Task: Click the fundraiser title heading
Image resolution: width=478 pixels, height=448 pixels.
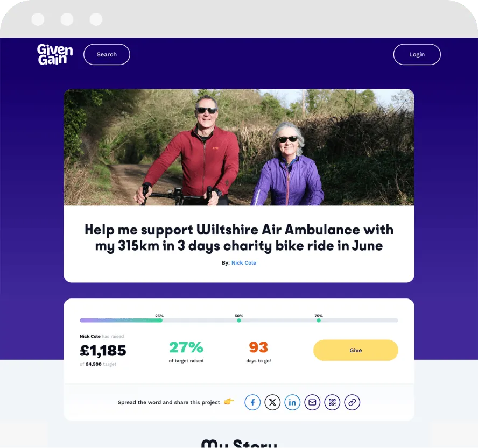Action: coord(239,238)
